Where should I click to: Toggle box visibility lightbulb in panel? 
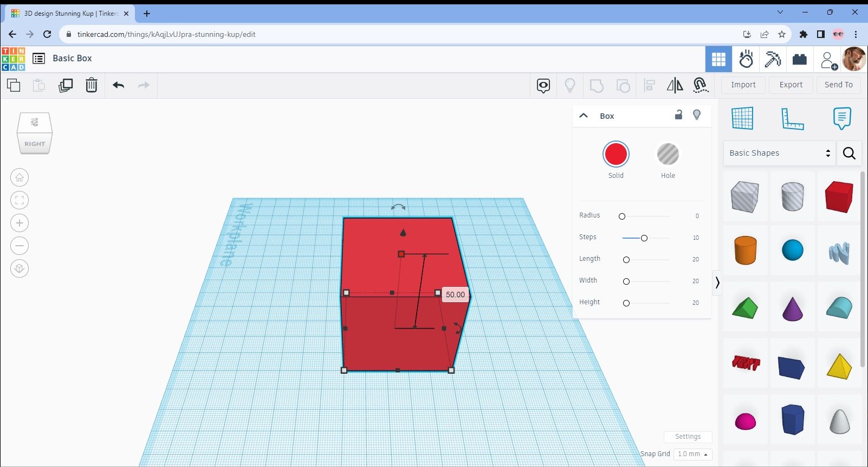(697, 115)
